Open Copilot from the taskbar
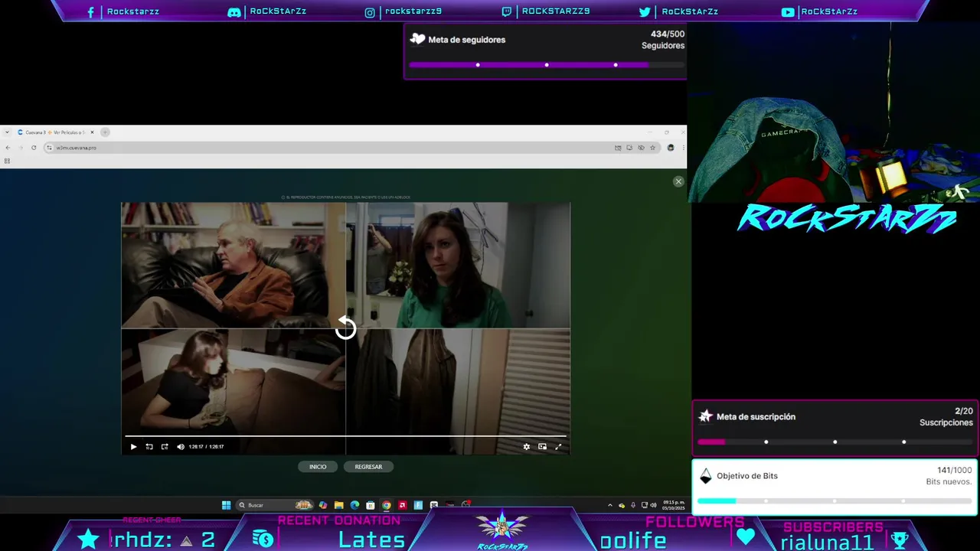This screenshot has width=980, height=551. point(323,505)
